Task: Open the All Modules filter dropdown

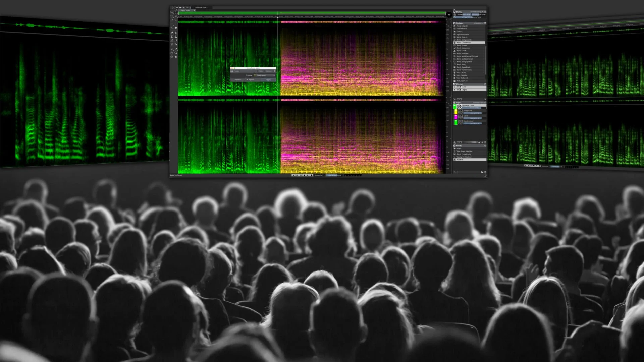Action: [478, 23]
